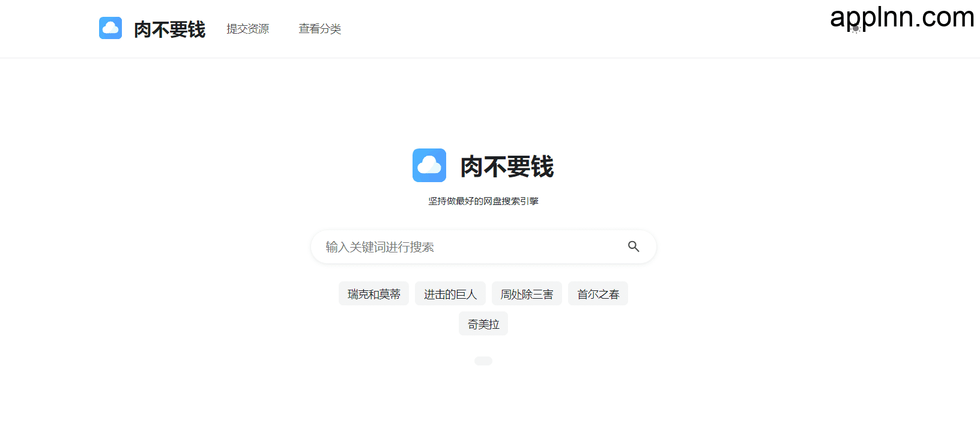Viewport: 980px width, 446px height.
Task: Select the 周处除三害 hot keyword tag
Action: 527,294
